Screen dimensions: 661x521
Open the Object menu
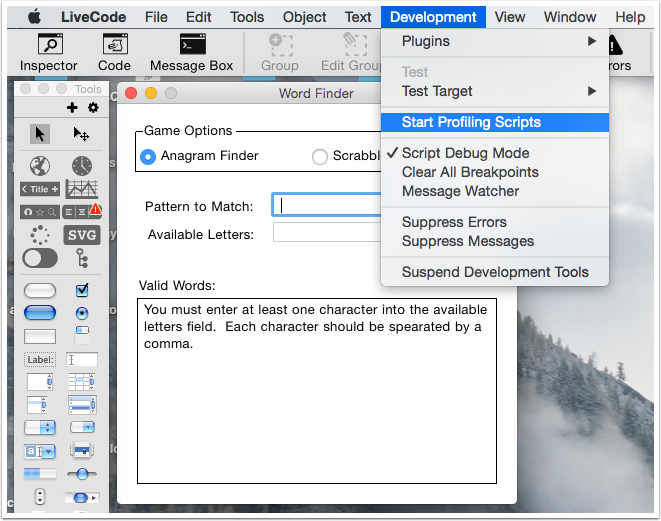coord(304,17)
